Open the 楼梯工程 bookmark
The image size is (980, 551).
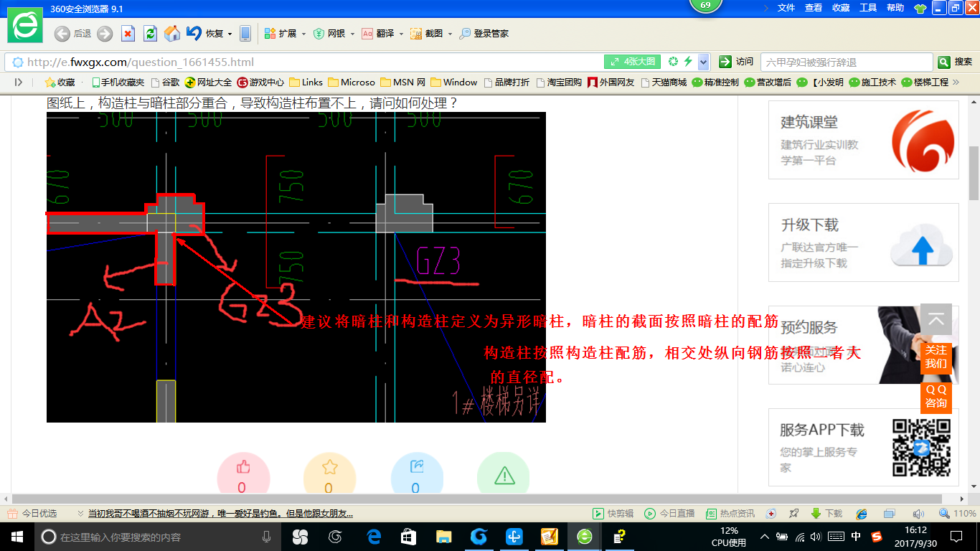coord(925,83)
